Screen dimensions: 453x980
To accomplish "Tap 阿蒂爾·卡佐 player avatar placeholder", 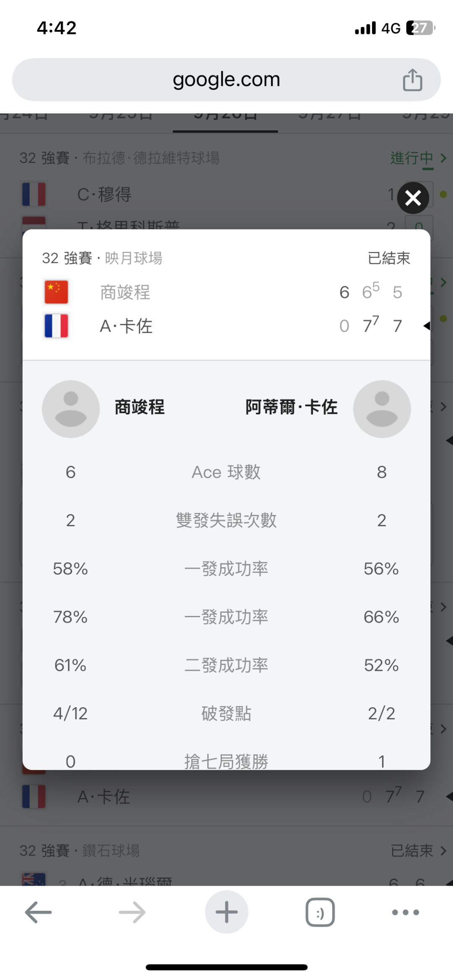I will point(382,409).
